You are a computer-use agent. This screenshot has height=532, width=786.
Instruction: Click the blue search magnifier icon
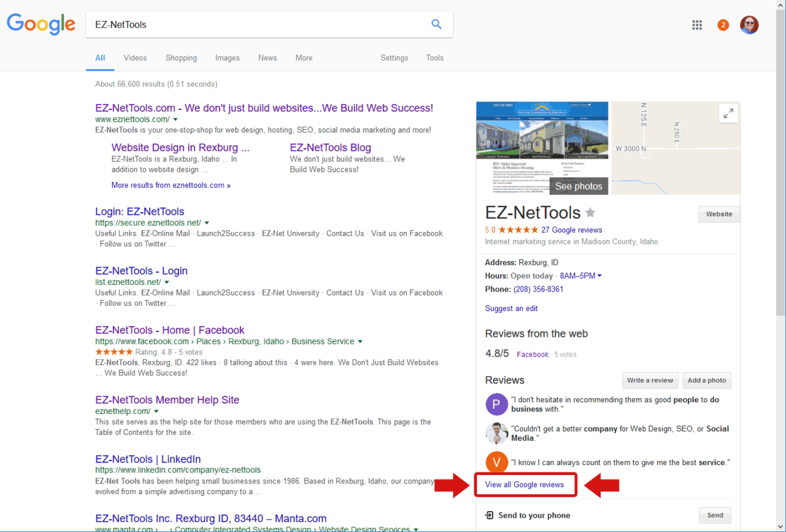[436, 25]
